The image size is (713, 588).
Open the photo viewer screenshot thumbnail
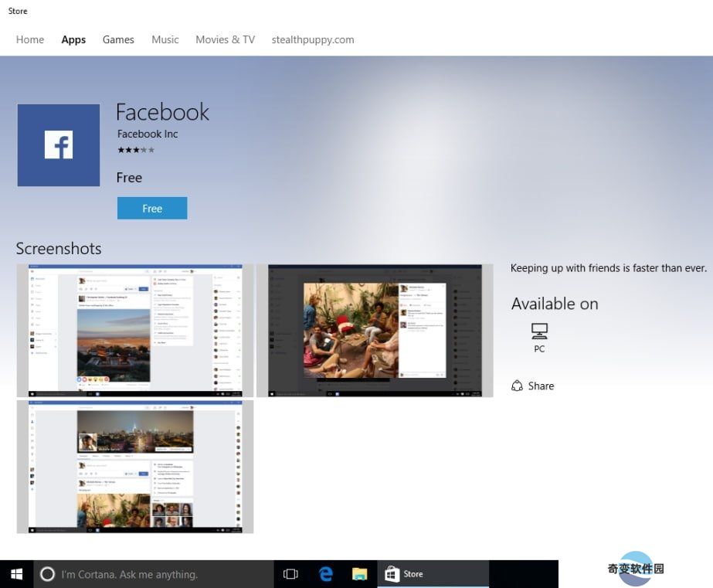click(375, 331)
